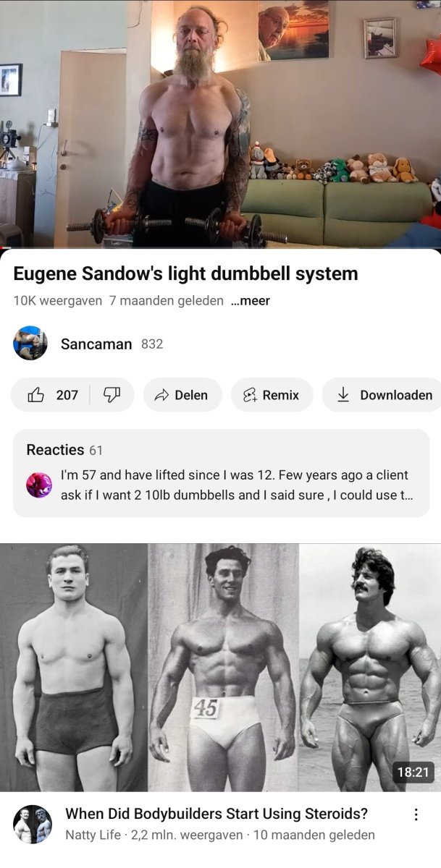Viewport: 441px width, 868px height.
Task: Click the Remix button
Action: pos(272,395)
